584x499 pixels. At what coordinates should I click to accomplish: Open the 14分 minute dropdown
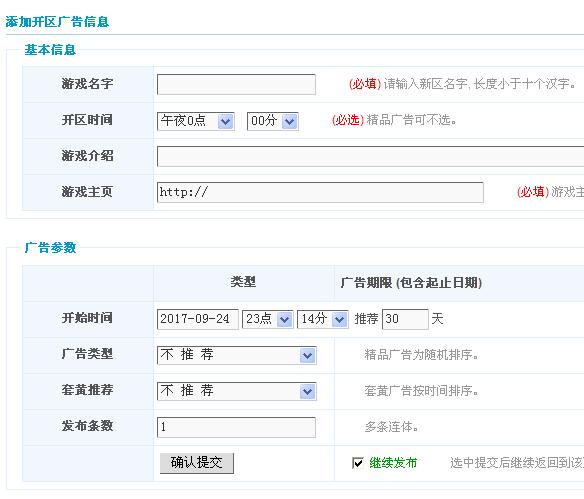click(323, 319)
